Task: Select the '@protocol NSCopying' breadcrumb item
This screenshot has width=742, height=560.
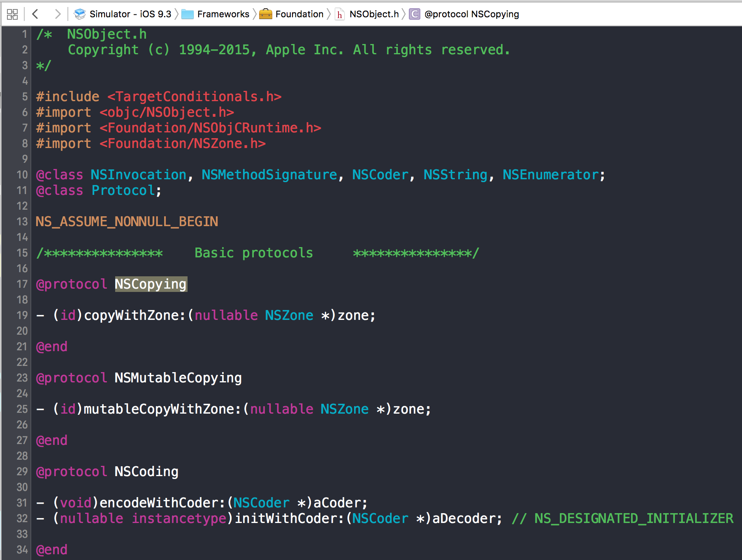Action: pyautogui.click(x=471, y=14)
